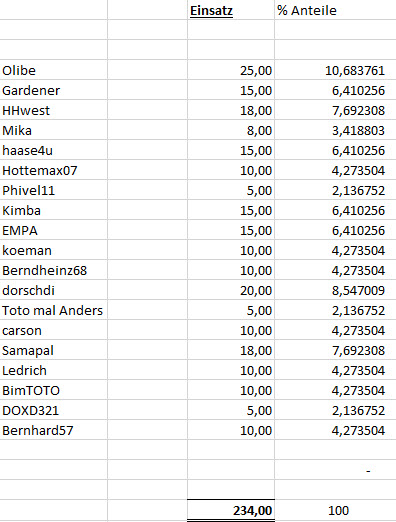Select EMPA's Einsatz amount
396x522 pixels.
[x=231, y=230]
